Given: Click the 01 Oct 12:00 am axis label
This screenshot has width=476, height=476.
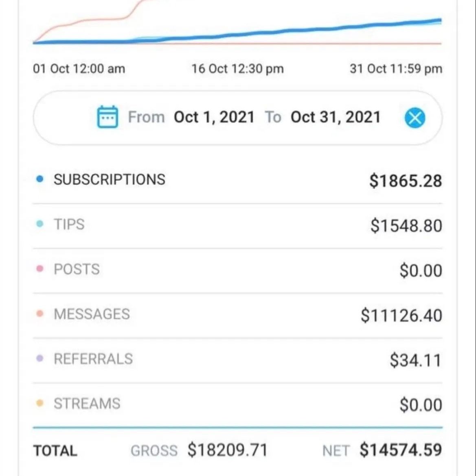Looking at the screenshot, I should 79,69.
